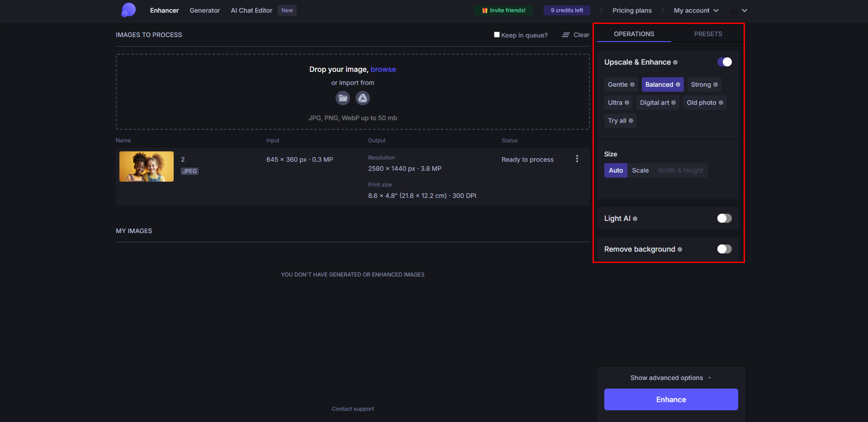Select the Strong enhance mode
The width and height of the screenshot is (868, 422).
pos(704,84)
